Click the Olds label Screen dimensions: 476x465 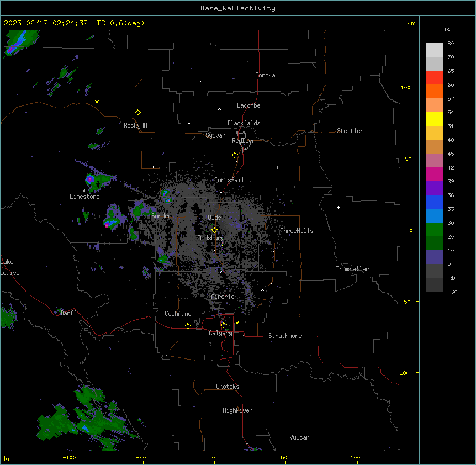tap(214, 218)
